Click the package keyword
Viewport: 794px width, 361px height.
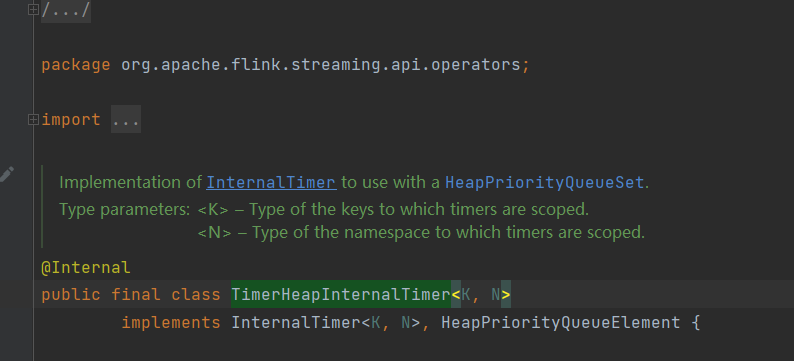[76, 65]
